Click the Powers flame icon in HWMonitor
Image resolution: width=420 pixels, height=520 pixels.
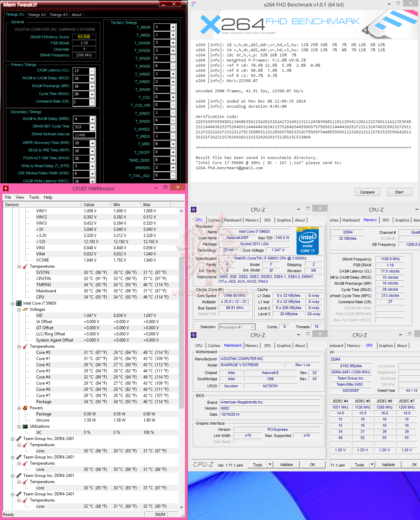coord(25,408)
